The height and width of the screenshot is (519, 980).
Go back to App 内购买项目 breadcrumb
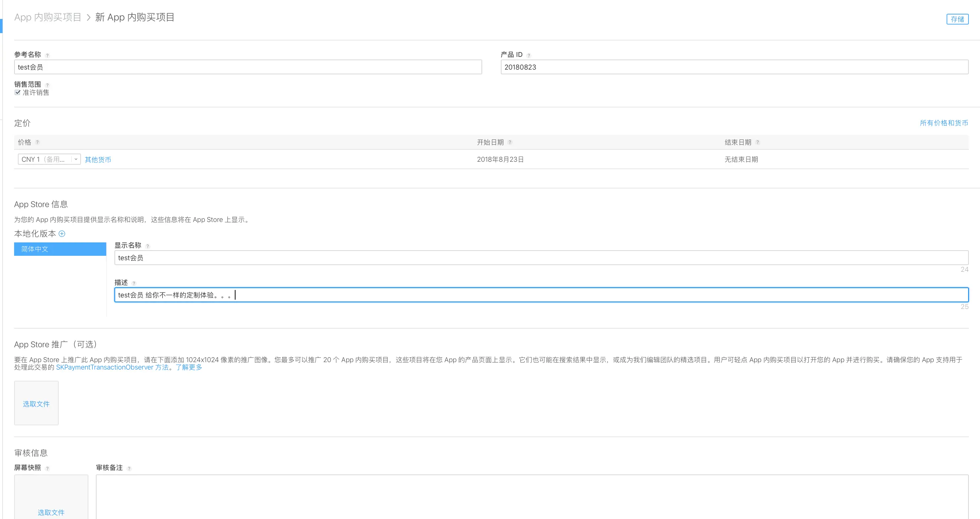48,17
